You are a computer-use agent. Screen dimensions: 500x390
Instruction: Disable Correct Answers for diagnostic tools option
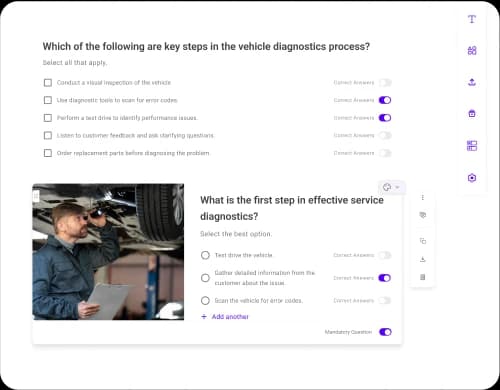(385, 100)
